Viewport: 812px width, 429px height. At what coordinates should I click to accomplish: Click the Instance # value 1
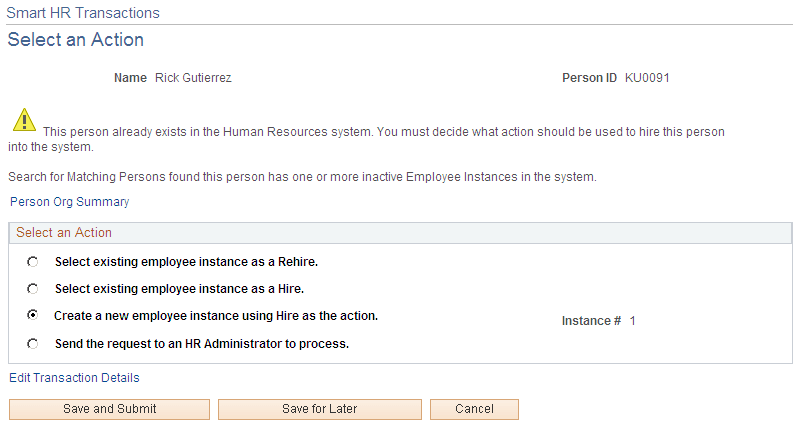(633, 321)
